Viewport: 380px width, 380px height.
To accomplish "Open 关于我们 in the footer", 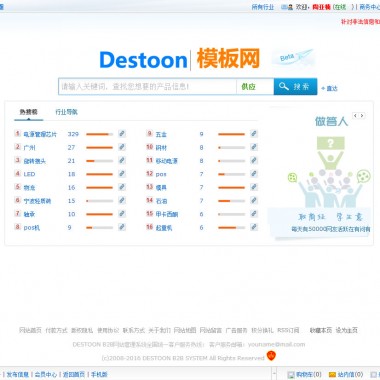I will coord(159,330).
